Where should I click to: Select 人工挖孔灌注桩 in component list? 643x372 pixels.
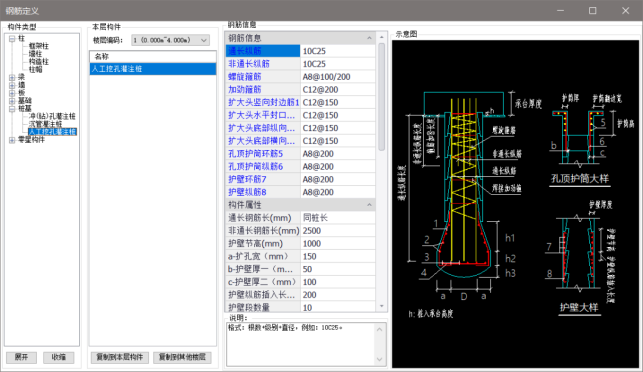coord(153,69)
